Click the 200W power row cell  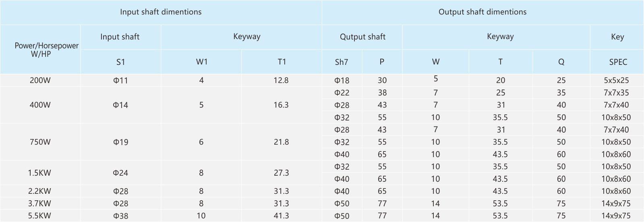click(40, 80)
